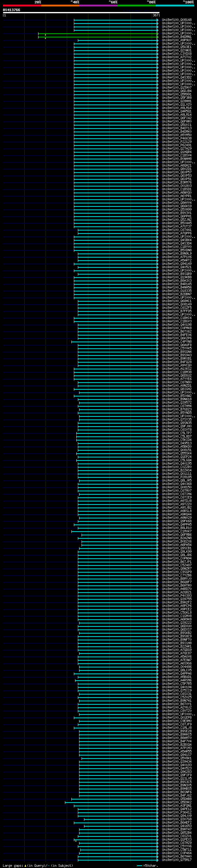
Task: Select the UniRef100_C6TN80 label
Action: pyautogui.click(x=177, y=382)
